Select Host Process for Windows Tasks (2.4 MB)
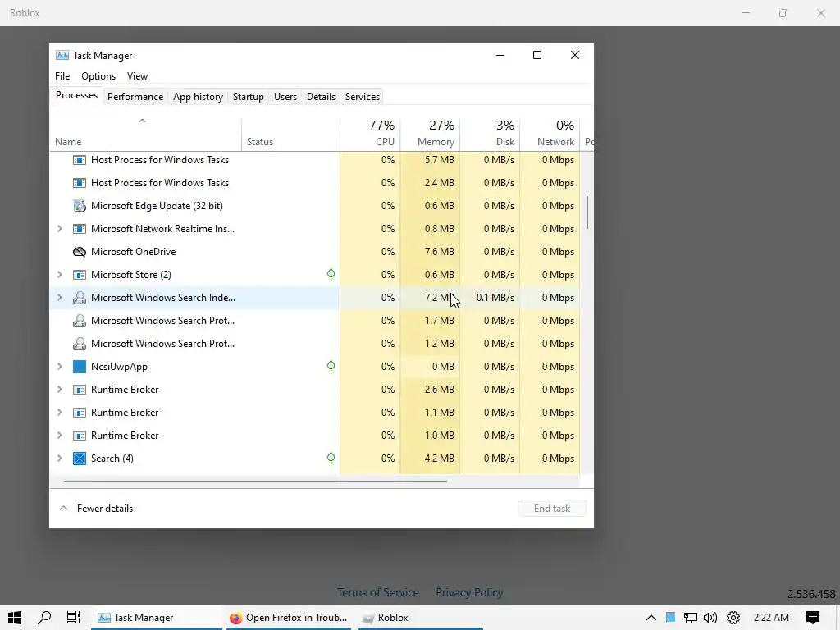 coord(315,183)
